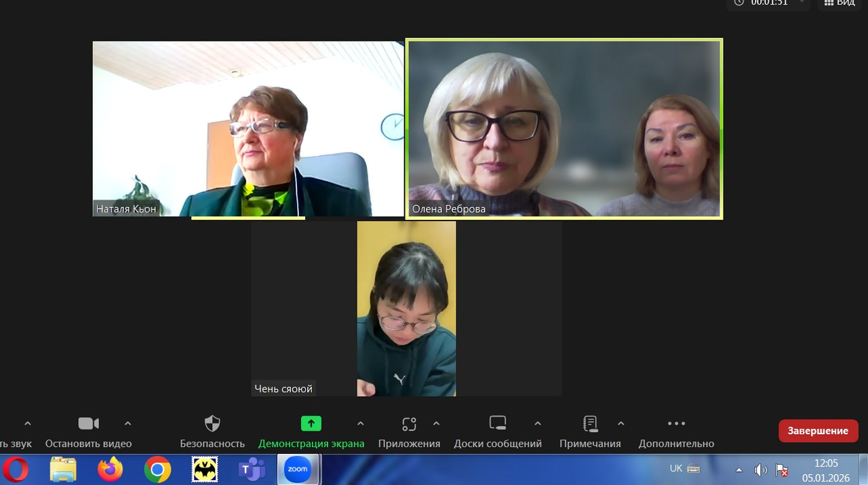868x485 pixels.
Task: Toggle the taskbar volume speaker icon
Action: pos(760,469)
